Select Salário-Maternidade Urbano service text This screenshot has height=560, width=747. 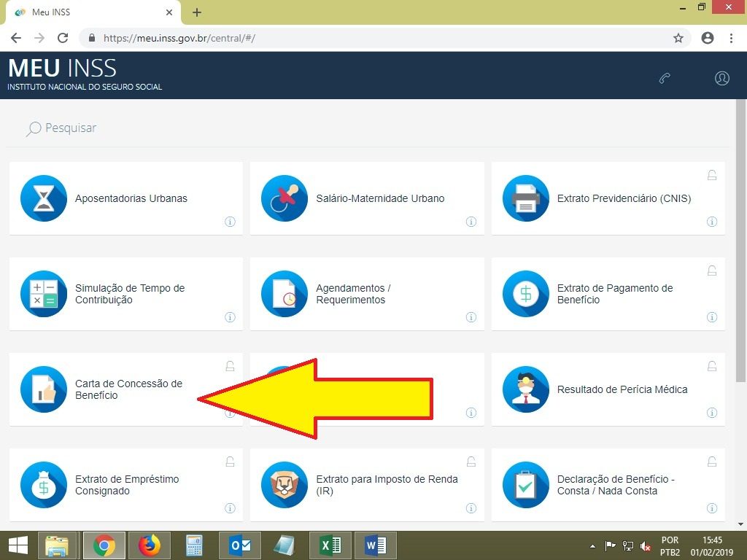380,198
